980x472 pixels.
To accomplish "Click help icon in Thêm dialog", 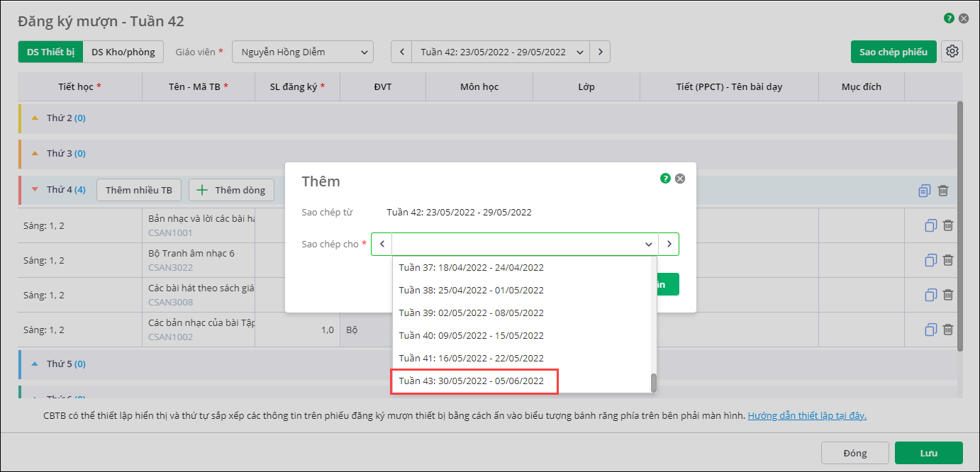I will [665, 179].
